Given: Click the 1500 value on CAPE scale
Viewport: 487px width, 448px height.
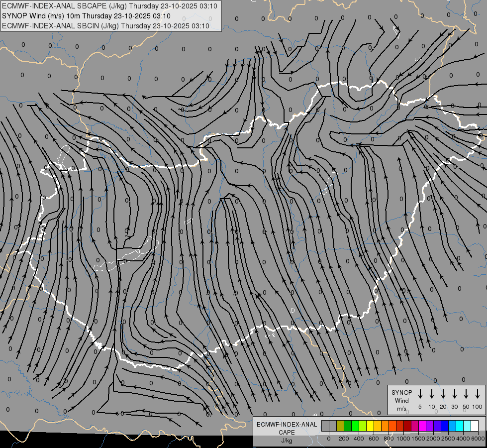Looking at the screenshot, I should [x=418, y=439].
